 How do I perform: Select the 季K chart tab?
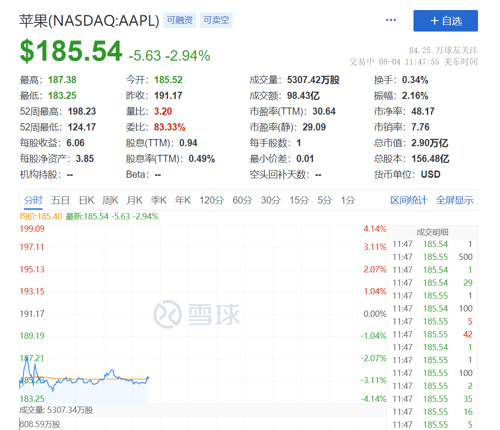pyautogui.click(x=159, y=200)
